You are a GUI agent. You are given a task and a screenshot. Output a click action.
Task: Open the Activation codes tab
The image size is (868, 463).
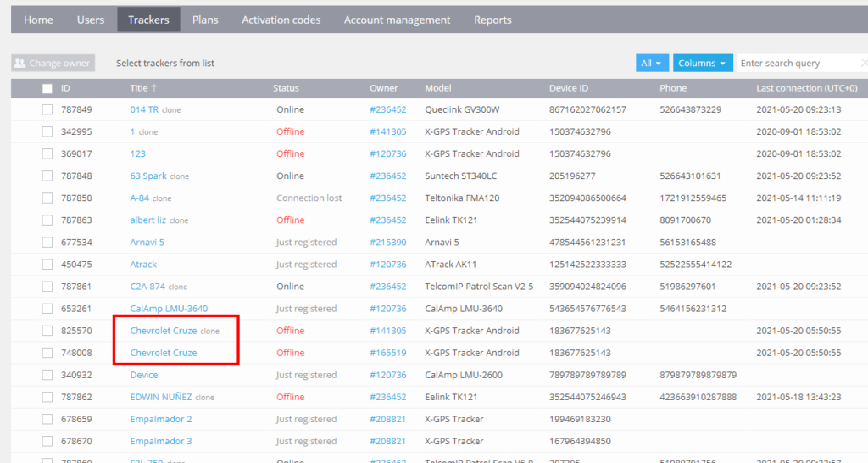[281, 20]
